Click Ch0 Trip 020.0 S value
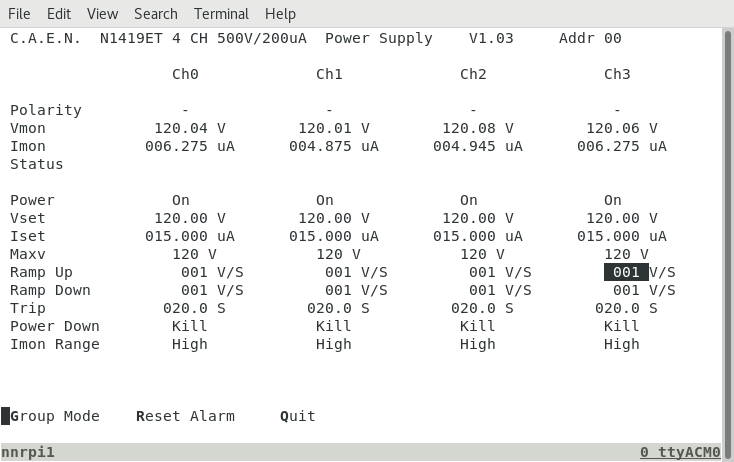The image size is (734, 462). point(194,308)
